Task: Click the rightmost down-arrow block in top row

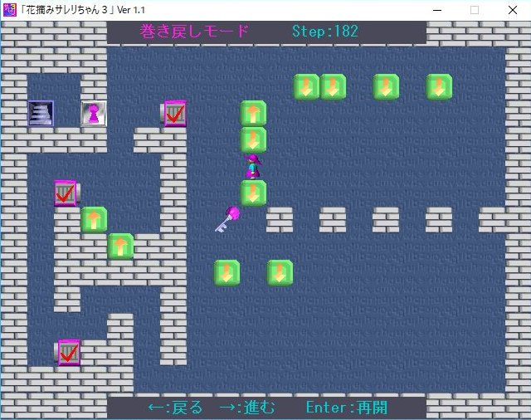Action: [439, 86]
